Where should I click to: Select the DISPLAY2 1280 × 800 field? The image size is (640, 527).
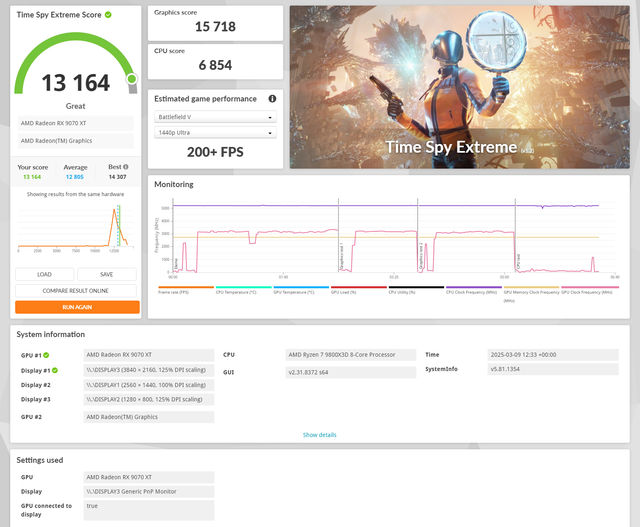pyautogui.click(x=149, y=399)
